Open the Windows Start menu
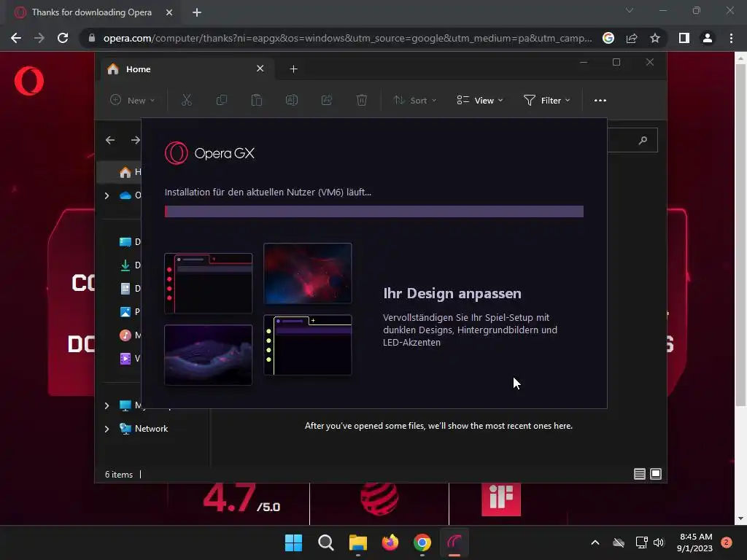This screenshot has height=560, width=747. 293,542
